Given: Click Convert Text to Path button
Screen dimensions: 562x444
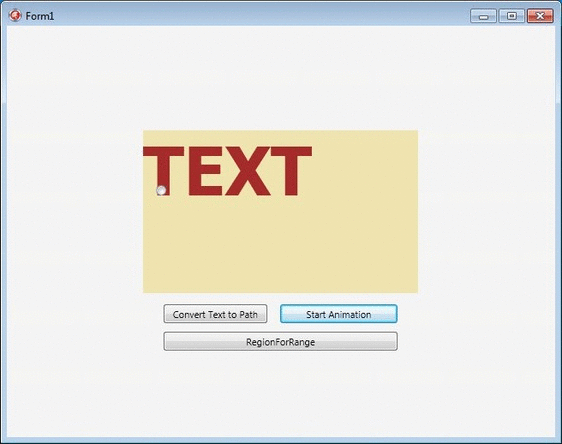Looking at the screenshot, I should click(x=215, y=314).
